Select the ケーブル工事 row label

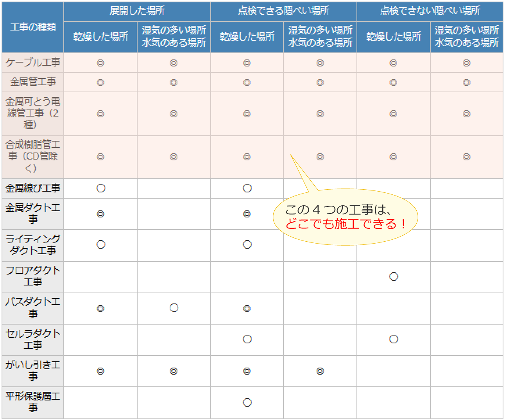click(x=33, y=63)
